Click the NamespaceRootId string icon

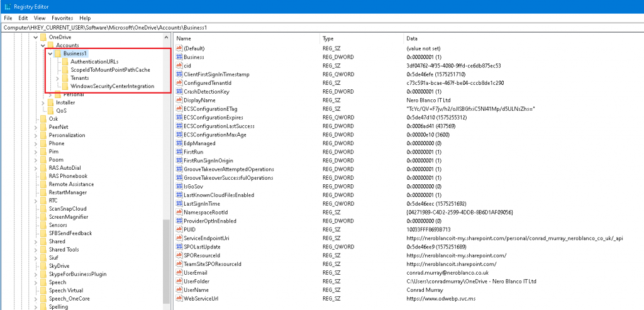click(179, 213)
